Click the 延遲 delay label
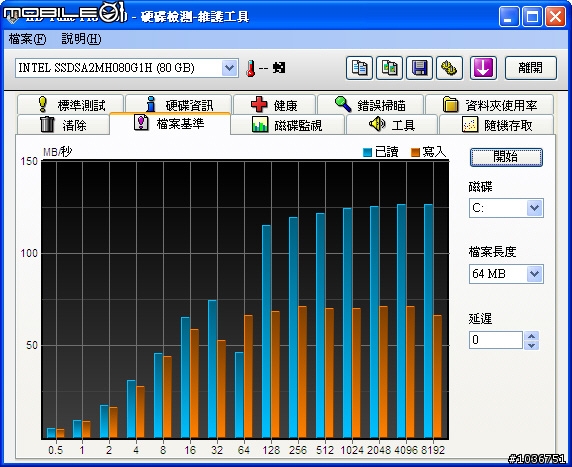 tap(480, 319)
